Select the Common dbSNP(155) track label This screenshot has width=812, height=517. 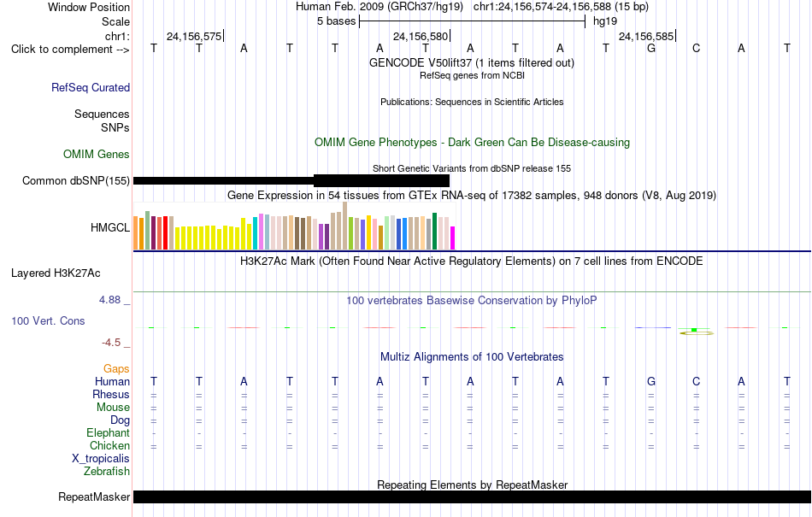tap(76, 180)
